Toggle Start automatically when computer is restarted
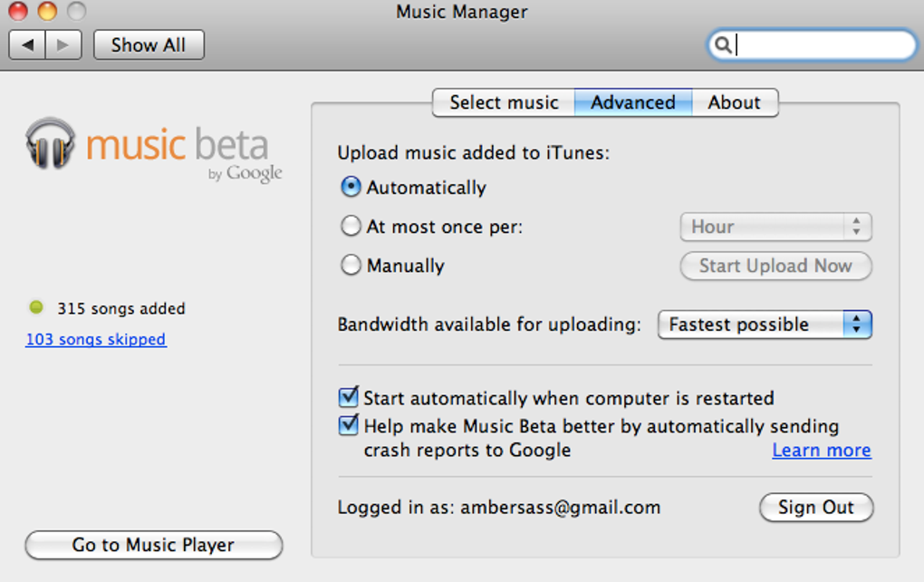This screenshot has width=924, height=582. click(348, 398)
